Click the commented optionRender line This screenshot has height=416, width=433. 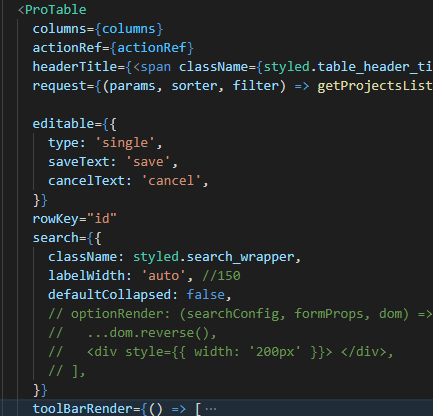click(x=240, y=314)
